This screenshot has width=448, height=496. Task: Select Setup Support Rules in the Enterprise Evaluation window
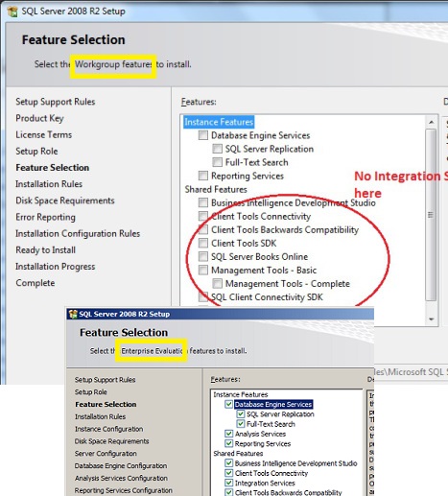pos(105,380)
